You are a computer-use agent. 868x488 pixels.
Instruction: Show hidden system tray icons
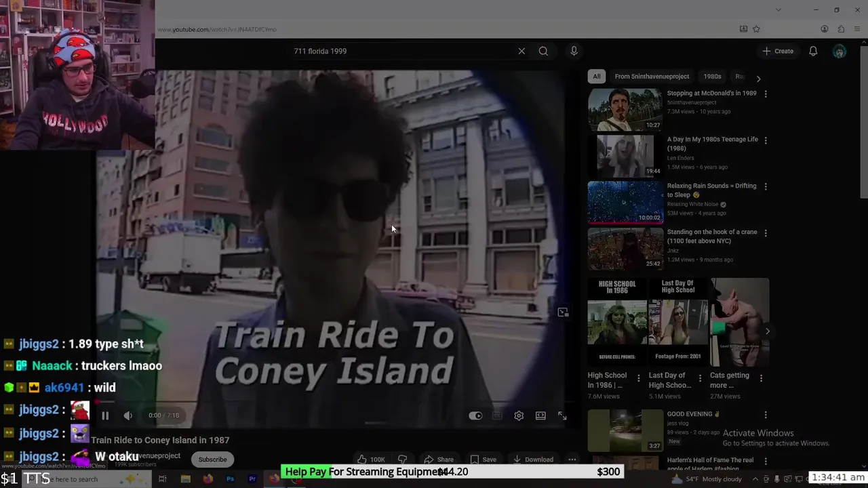pyautogui.click(x=755, y=479)
